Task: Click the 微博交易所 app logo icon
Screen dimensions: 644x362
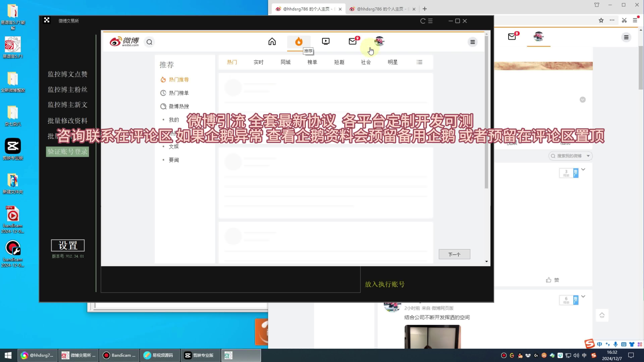Action: point(47,20)
